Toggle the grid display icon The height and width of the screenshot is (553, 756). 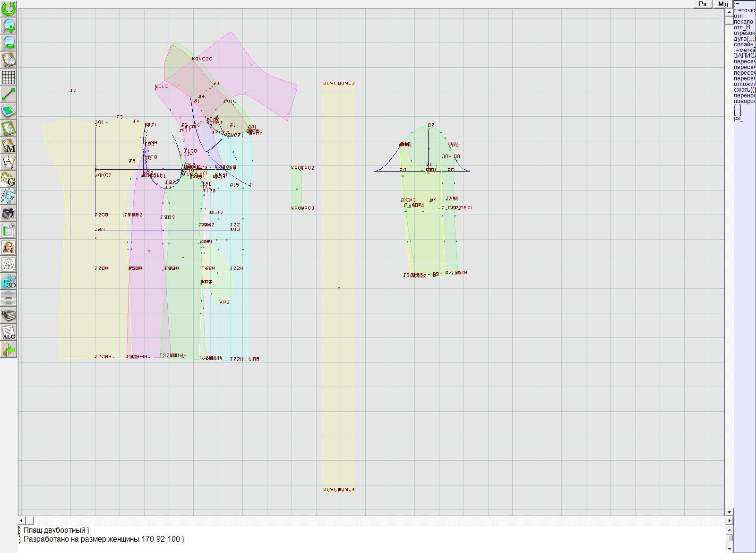(9, 77)
